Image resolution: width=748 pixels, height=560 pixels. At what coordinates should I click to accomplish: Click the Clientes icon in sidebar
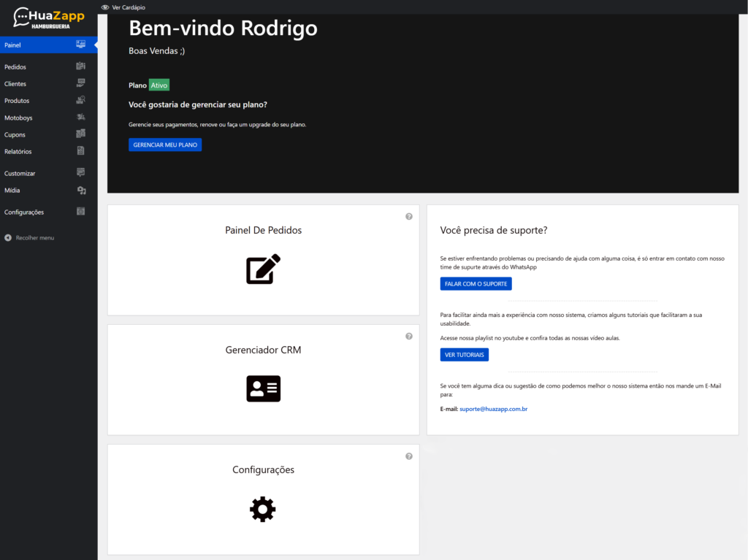click(80, 83)
